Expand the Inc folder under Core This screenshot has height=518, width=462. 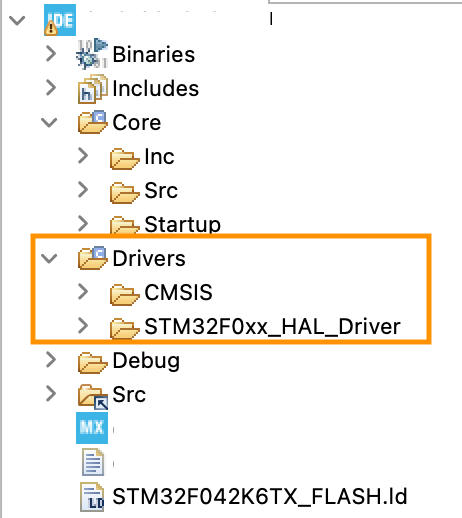[83, 156]
